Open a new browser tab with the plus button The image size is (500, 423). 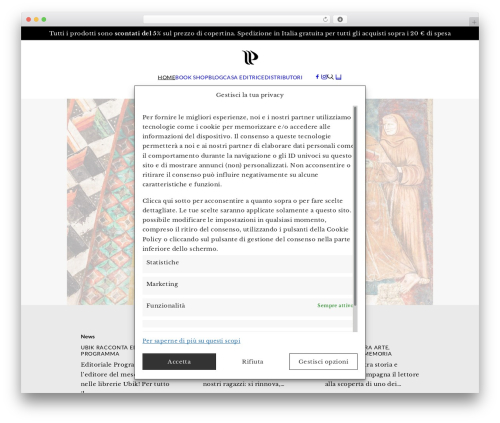pos(474,22)
